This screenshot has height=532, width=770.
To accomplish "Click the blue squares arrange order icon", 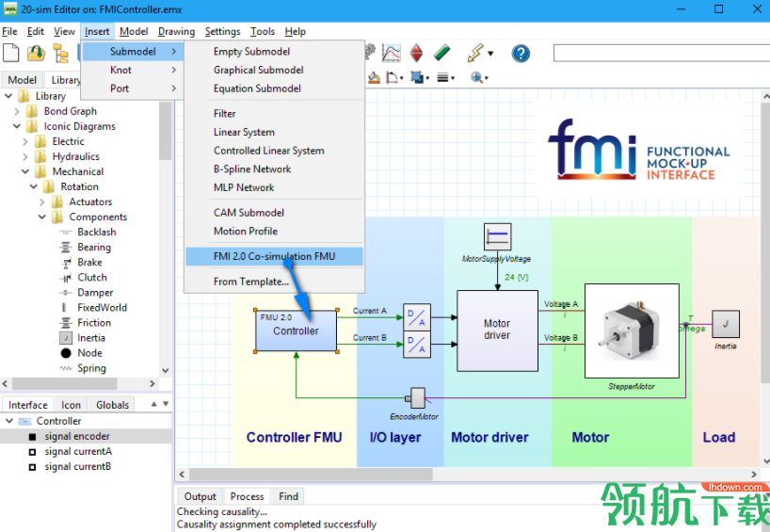I will tap(417, 77).
